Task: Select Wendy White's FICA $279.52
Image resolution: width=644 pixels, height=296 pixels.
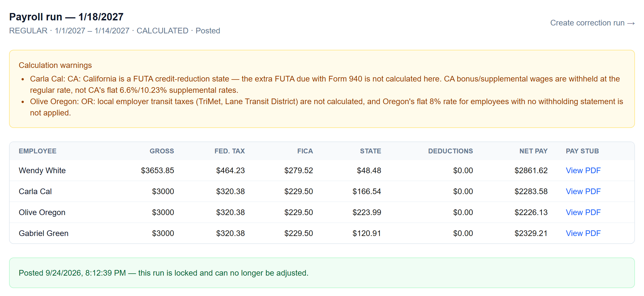Action: (298, 170)
